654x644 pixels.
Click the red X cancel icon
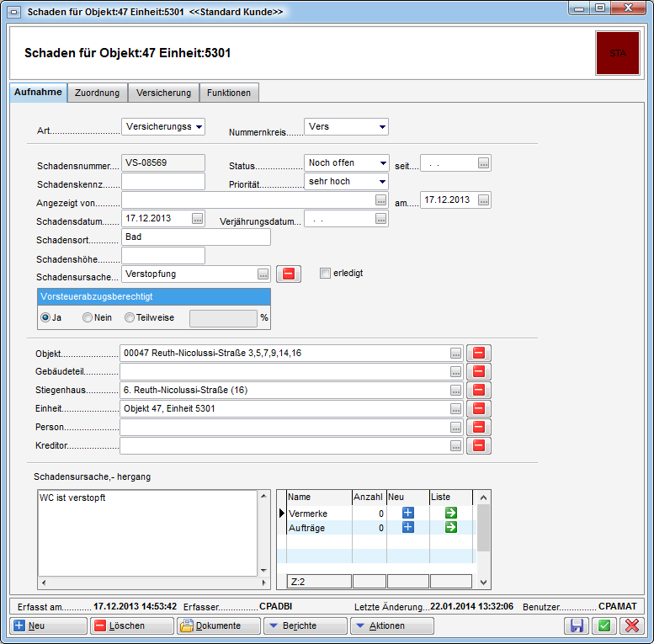tap(630, 625)
